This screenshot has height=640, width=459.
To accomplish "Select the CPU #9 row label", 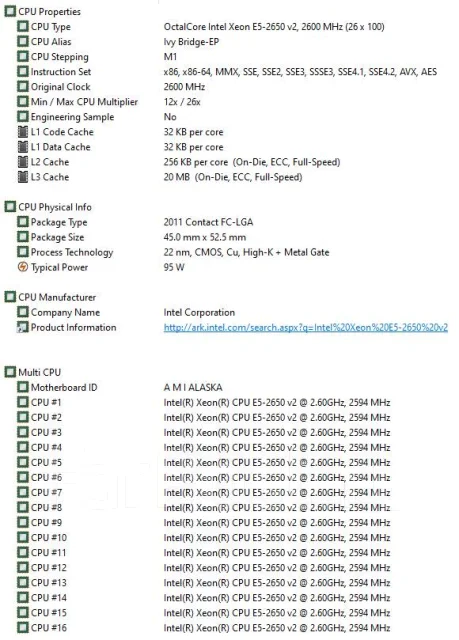I will coord(47,522).
